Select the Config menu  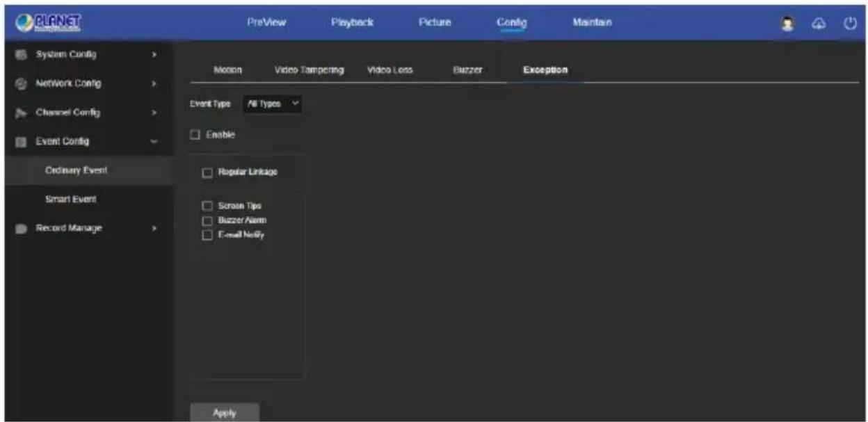512,22
